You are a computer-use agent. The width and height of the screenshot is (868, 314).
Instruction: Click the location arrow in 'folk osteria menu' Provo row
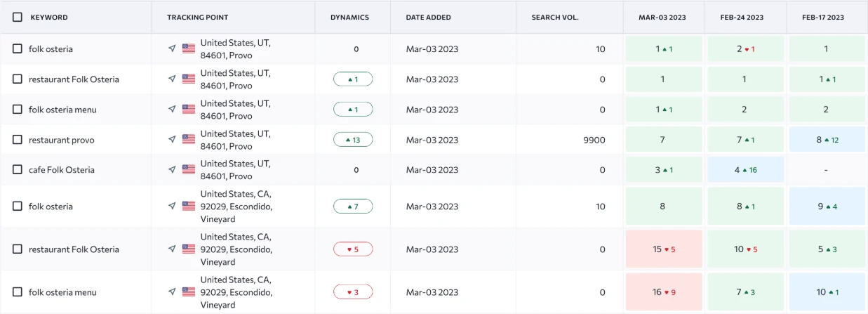172,109
